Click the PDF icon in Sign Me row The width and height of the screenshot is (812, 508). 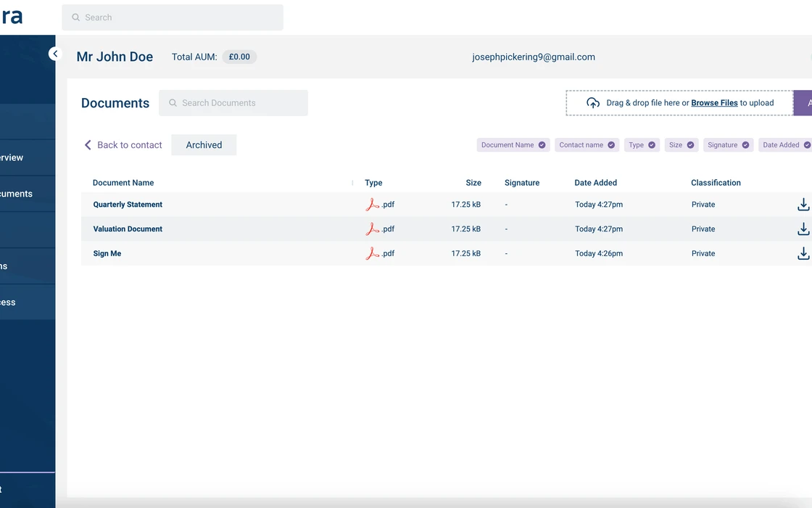[372, 253]
